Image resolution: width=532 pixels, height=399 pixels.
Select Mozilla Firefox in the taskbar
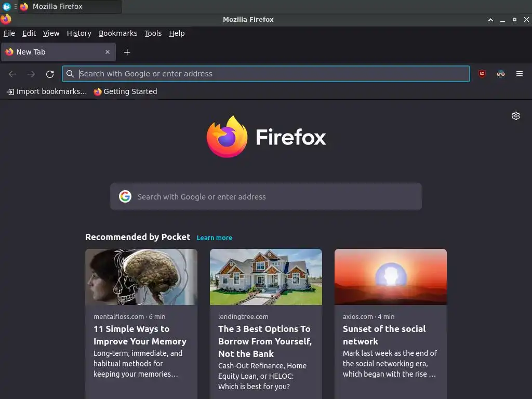click(70, 6)
